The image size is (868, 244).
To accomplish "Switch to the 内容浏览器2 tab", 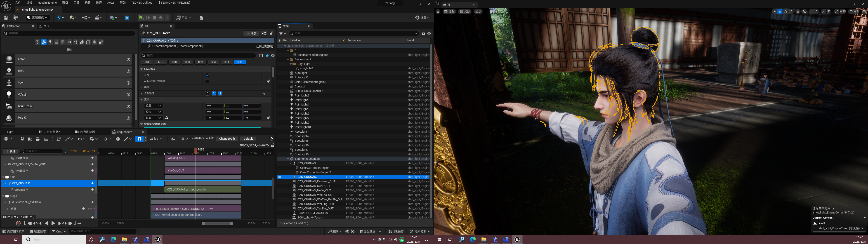I will pos(52,132).
